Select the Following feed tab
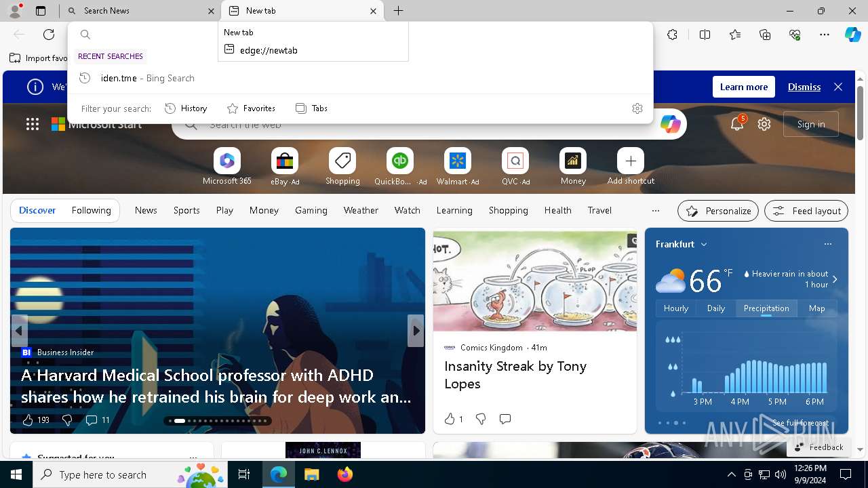Screen dimensions: 868x488 [x=91, y=211]
